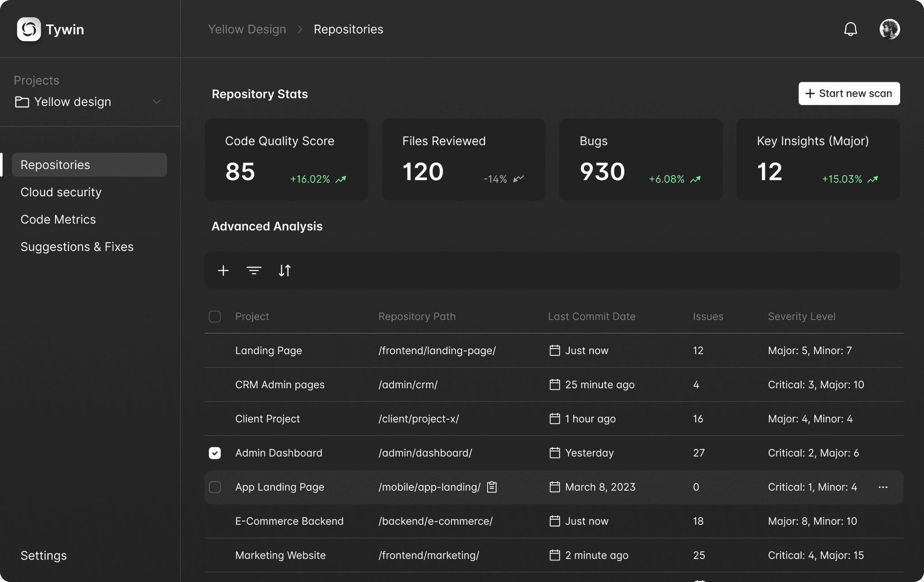Viewport: 924px width, 582px height.
Task: Click the plus add icon in analysis toolbar
Action: pos(223,270)
